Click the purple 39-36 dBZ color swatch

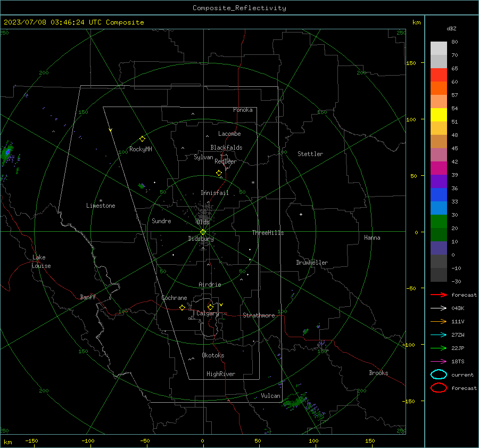[x=439, y=182]
